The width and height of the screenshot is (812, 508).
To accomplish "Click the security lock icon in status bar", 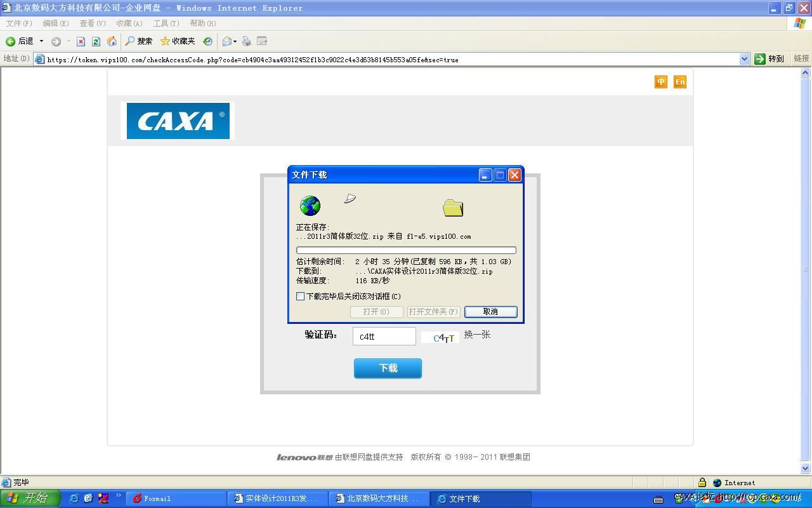I will [702, 483].
